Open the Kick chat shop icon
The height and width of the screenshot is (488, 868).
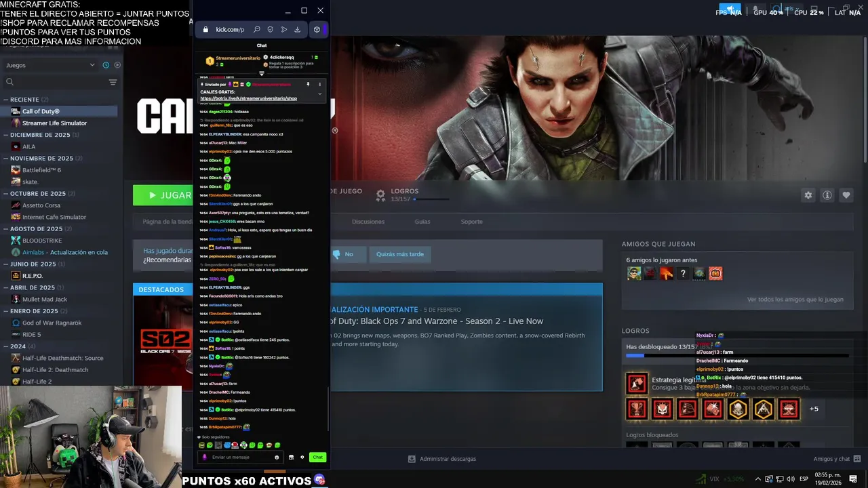(292, 457)
